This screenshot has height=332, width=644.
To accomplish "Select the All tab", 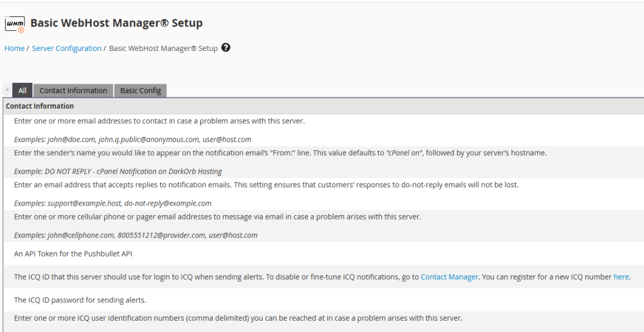I will [x=22, y=91].
